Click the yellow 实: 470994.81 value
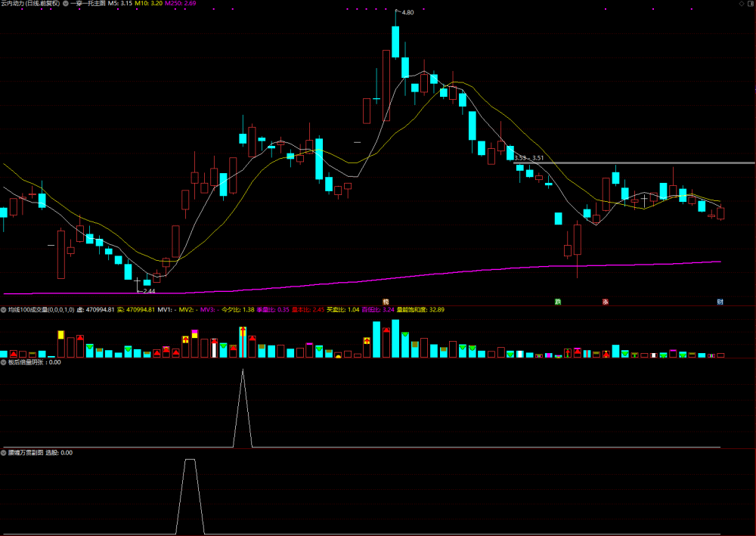 point(136,310)
